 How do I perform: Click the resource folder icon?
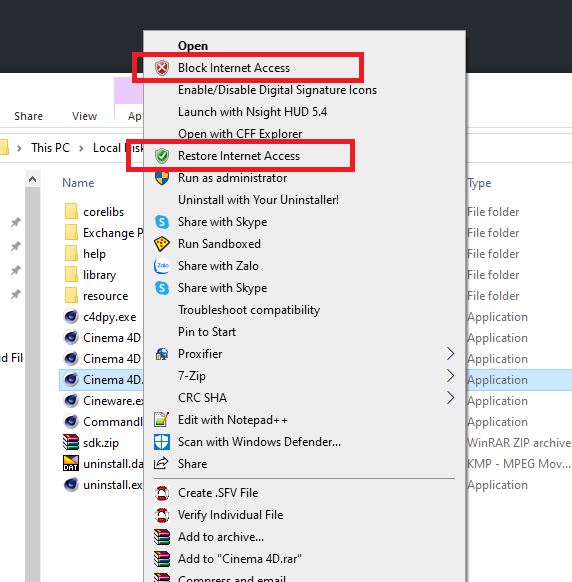point(71,295)
